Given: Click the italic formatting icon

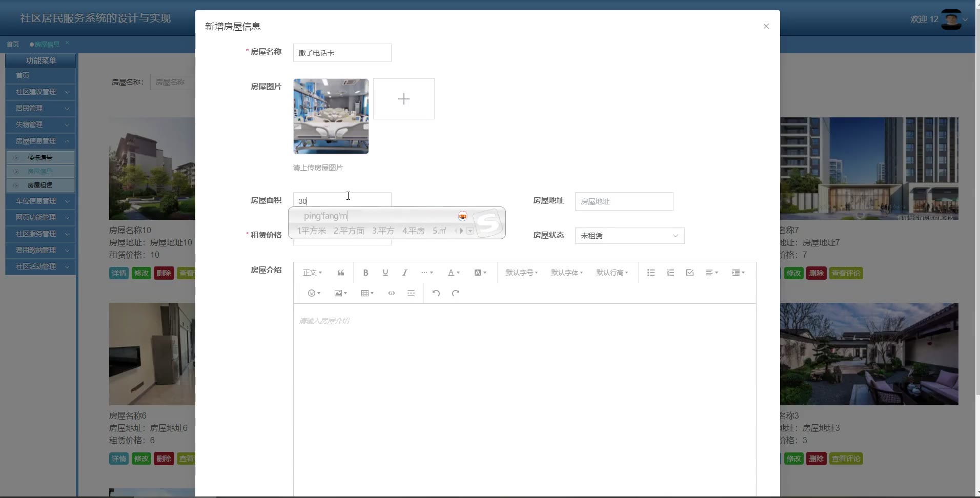Looking at the screenshot, I should [x=404, y=273].
